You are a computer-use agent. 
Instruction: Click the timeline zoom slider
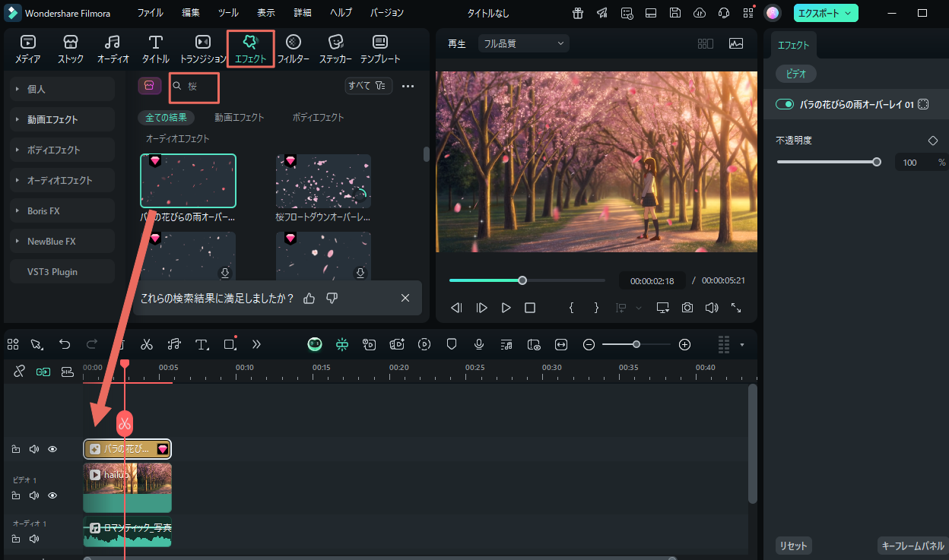[x=636, y=344]
